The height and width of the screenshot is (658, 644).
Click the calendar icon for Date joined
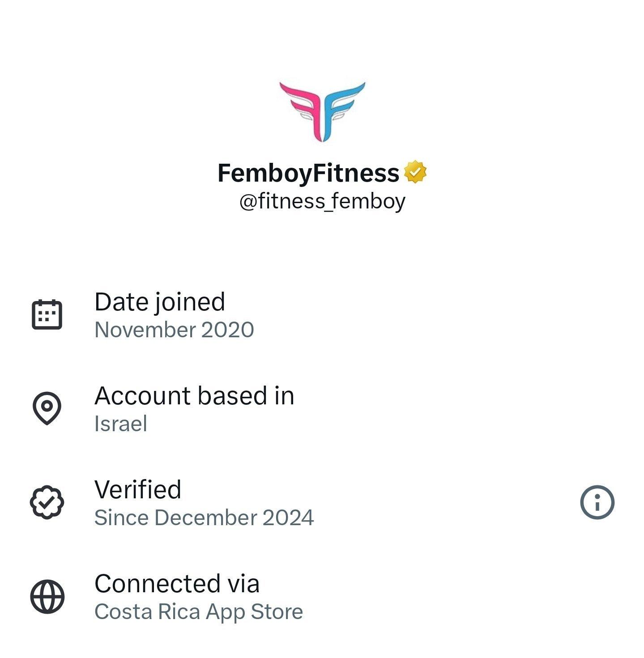point(47,314)
